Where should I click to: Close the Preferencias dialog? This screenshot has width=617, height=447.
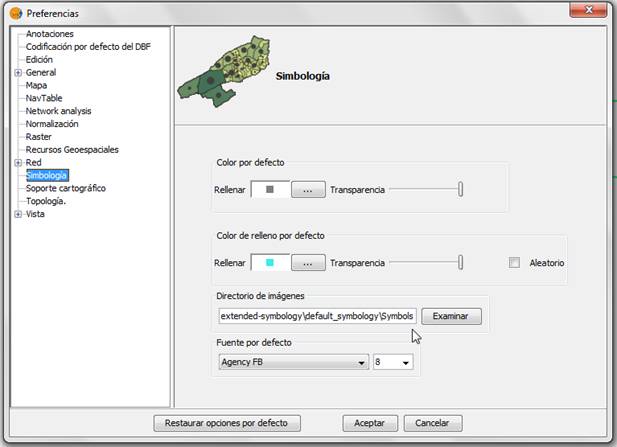click(x=588, y=10)
